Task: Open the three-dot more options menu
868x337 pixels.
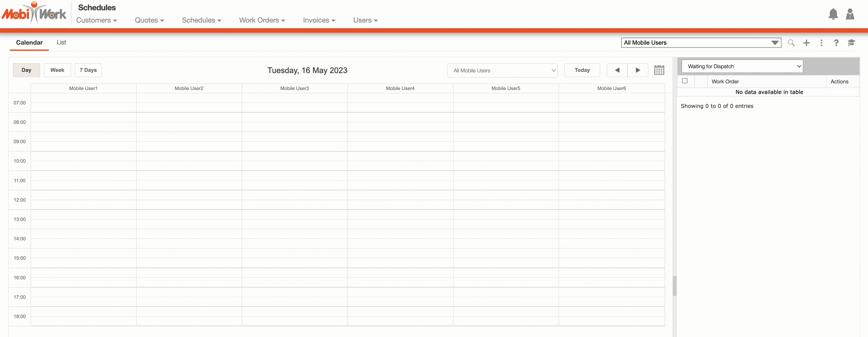Action: pyautogui.click(x=821, y=43)
